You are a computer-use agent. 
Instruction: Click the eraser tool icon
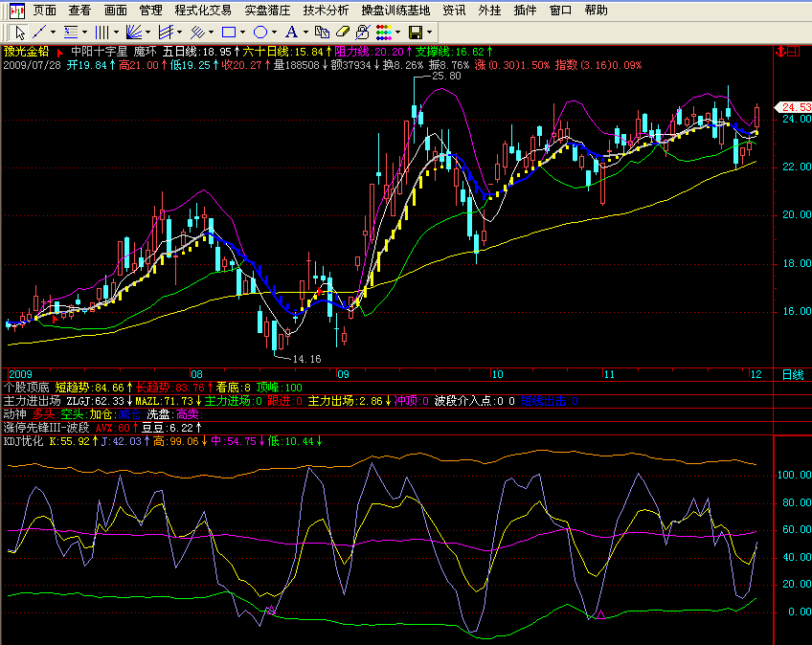343,33
